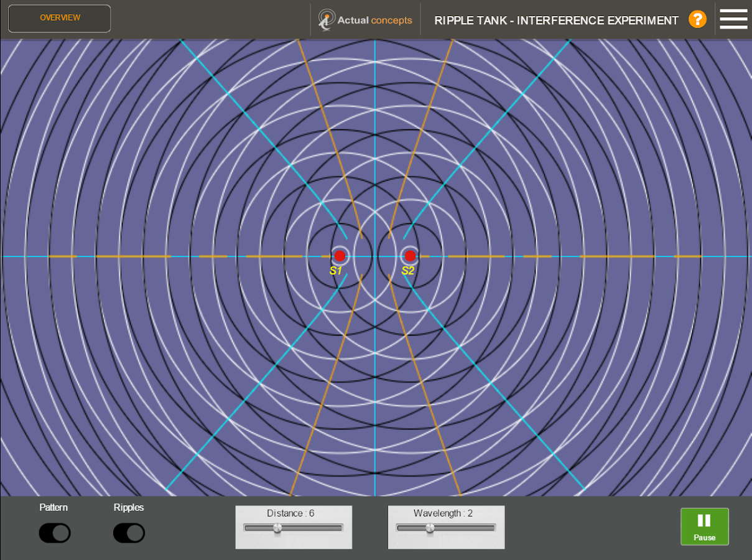Open the Overview button
Viewport: 752px width, 560px height.
tap(60, 18)
